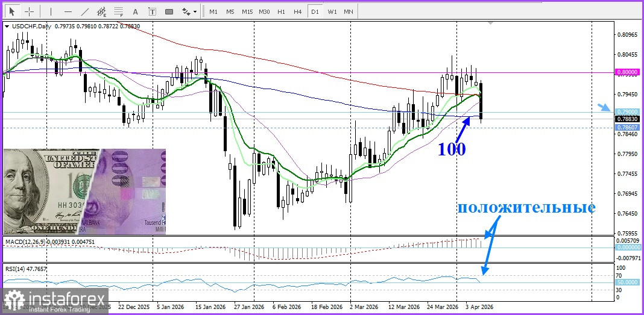Pick the vertical line drawing tool
This screenshot has height=315, width=644.
51,11
